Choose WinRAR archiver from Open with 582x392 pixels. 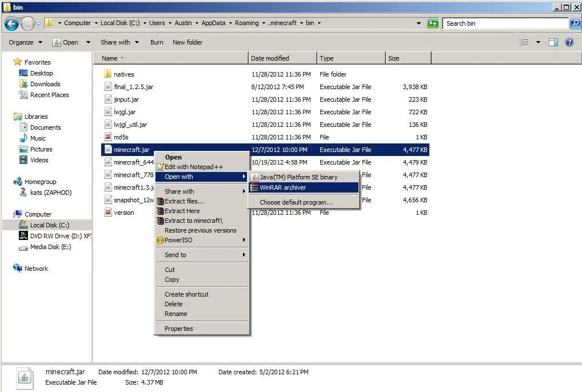[x=304, y=187]
